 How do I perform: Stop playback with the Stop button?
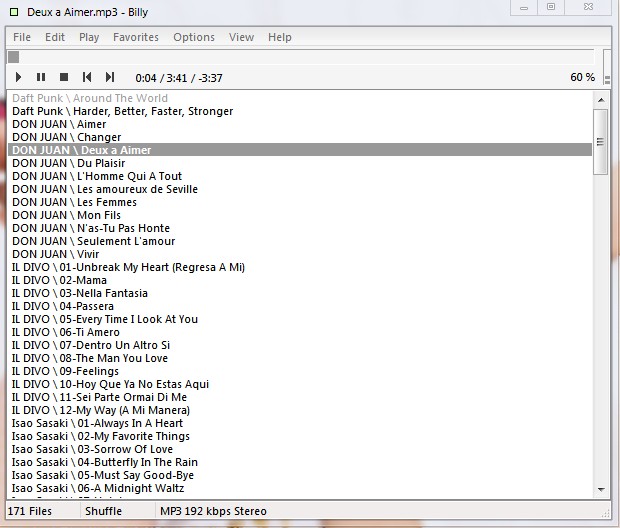tap(64, 77)
